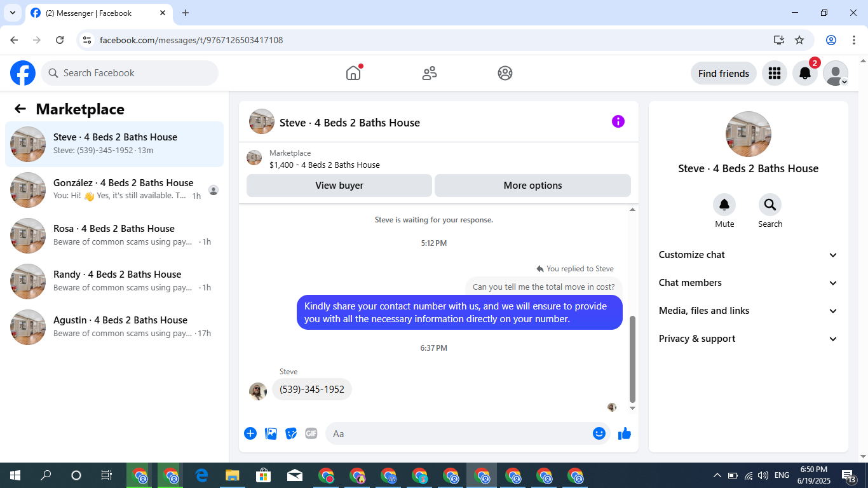
Task: Attach a photo using the image icon
Action: [271, 433]
